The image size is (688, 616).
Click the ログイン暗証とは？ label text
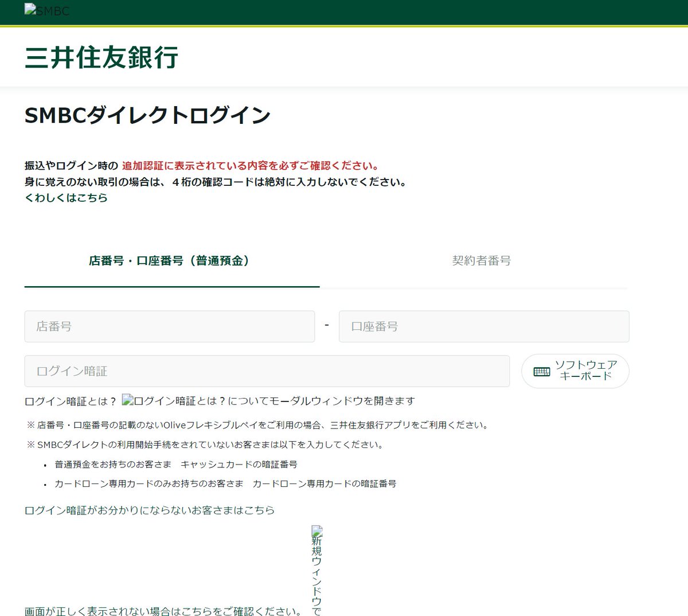click(71, 401)
